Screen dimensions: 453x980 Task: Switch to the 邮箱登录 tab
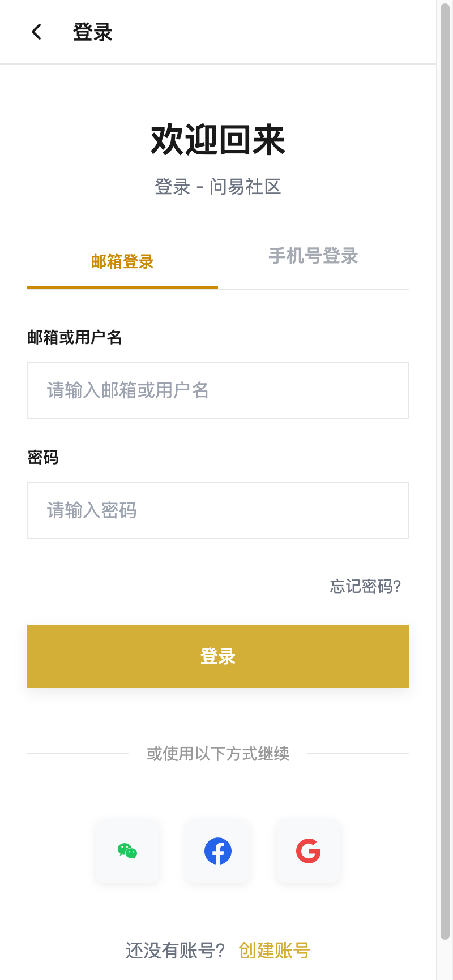(122, 262)
